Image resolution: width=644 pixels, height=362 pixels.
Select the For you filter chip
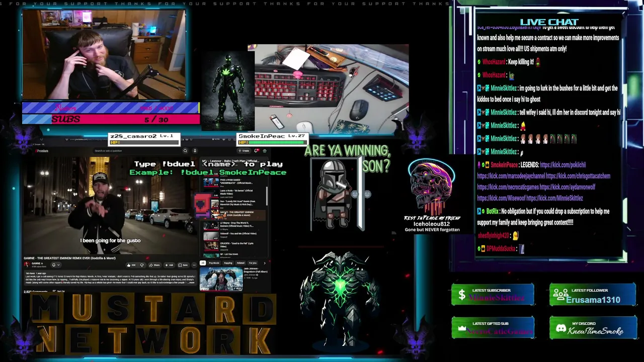[253, 263]
